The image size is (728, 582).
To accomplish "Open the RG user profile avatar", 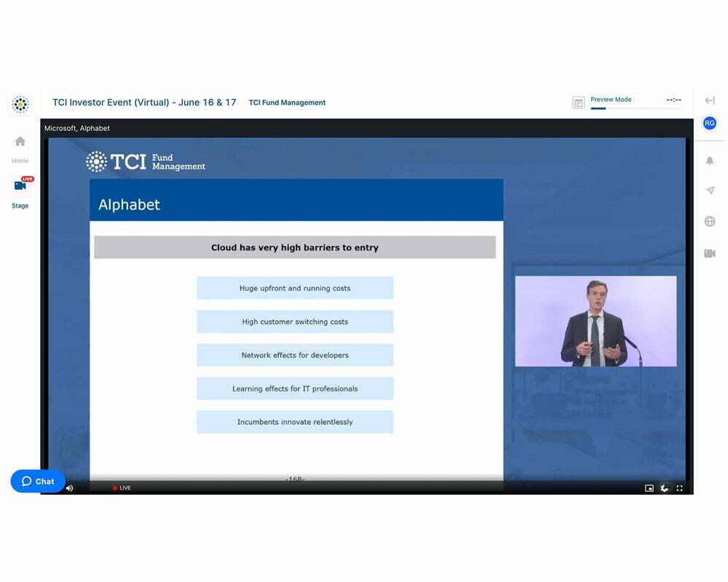I will pos(709,123).
